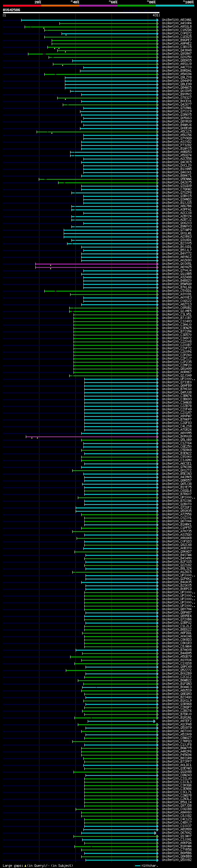Click the white query sequence bar

pos(81,12)
